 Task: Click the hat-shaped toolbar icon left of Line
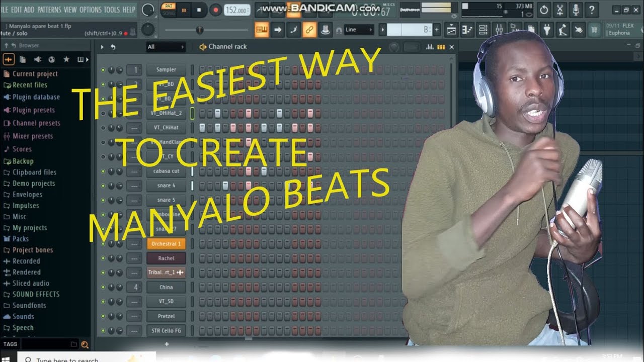coord(326,30)
